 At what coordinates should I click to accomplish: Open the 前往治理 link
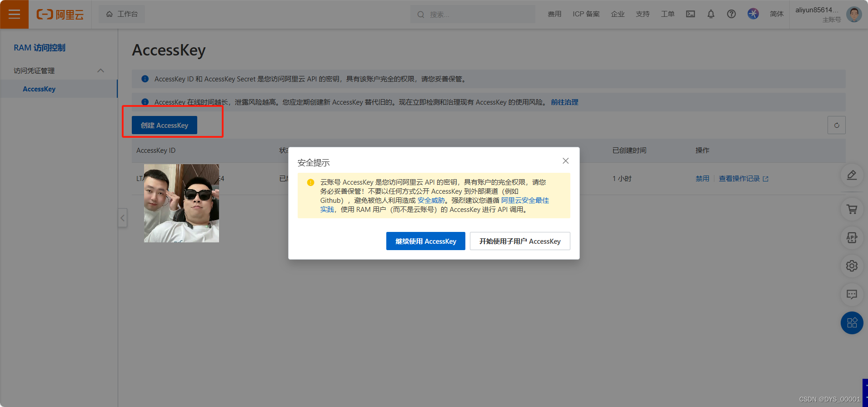tap(564, 102)
